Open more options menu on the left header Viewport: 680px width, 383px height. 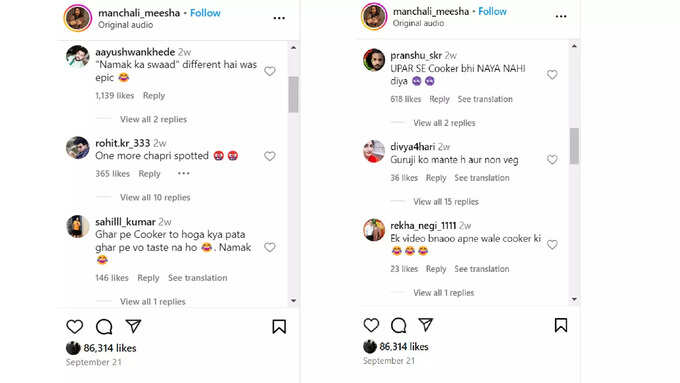point(279,18)
